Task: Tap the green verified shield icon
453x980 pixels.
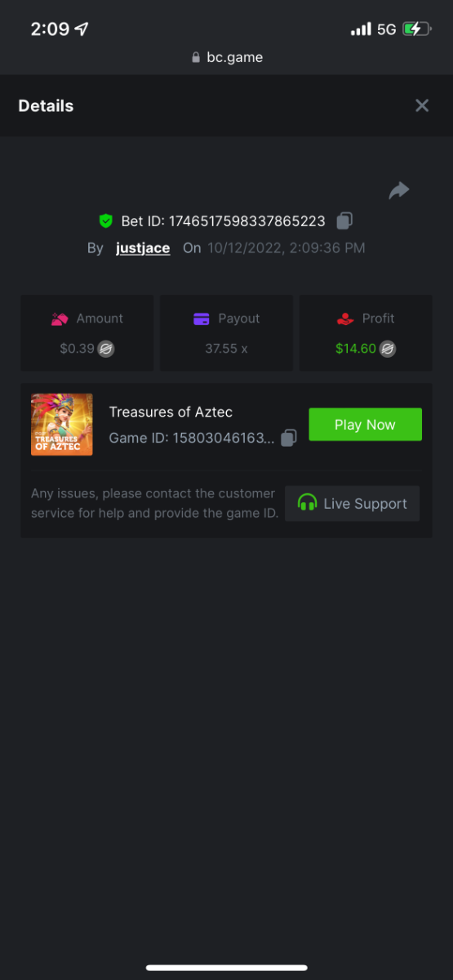Action: [x=105, y=220]
